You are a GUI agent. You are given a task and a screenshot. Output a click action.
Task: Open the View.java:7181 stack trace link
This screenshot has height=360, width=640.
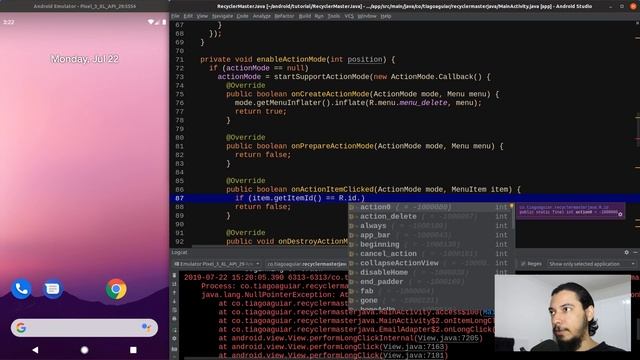[413, 356]
